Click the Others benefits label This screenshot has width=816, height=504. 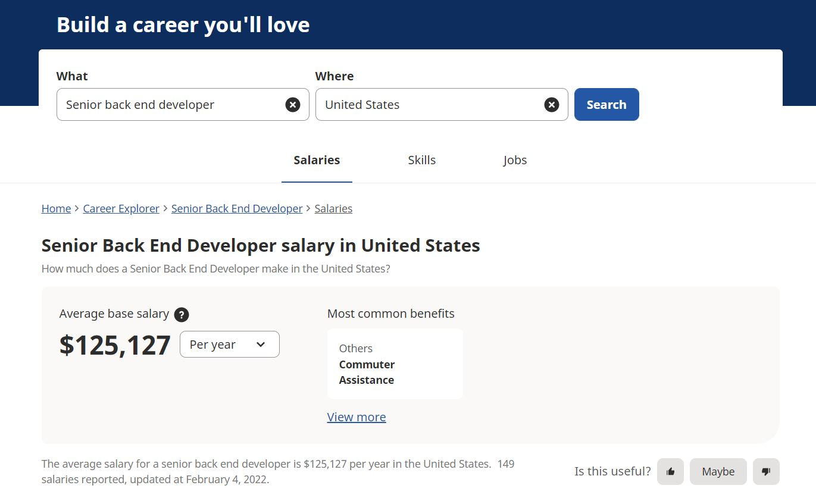tap(355, 348)
